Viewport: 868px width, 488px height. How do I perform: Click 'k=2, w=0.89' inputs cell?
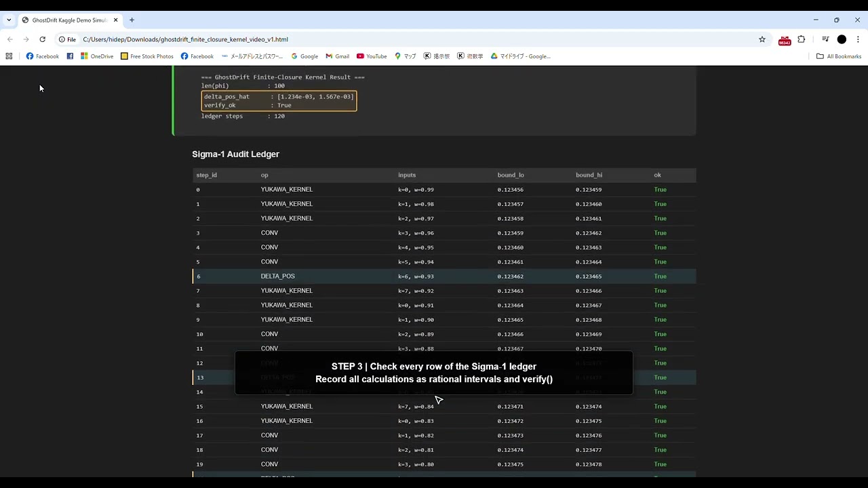tap(416, 334)
